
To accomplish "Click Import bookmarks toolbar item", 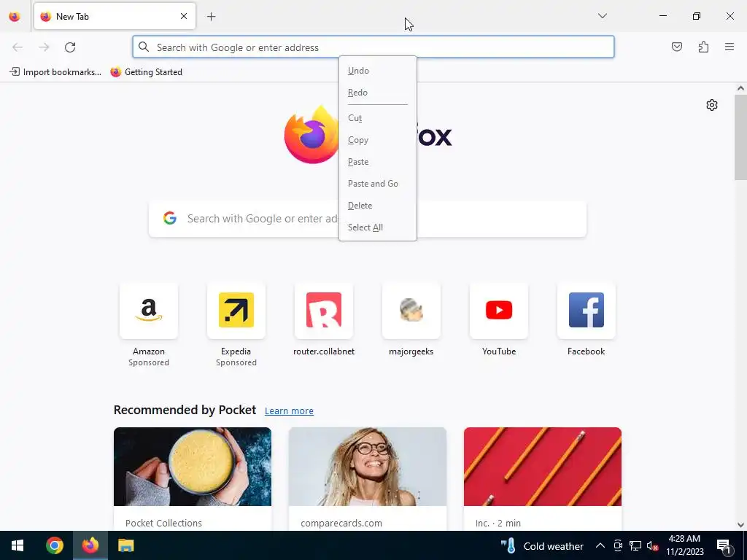I will tap(55, 72).
